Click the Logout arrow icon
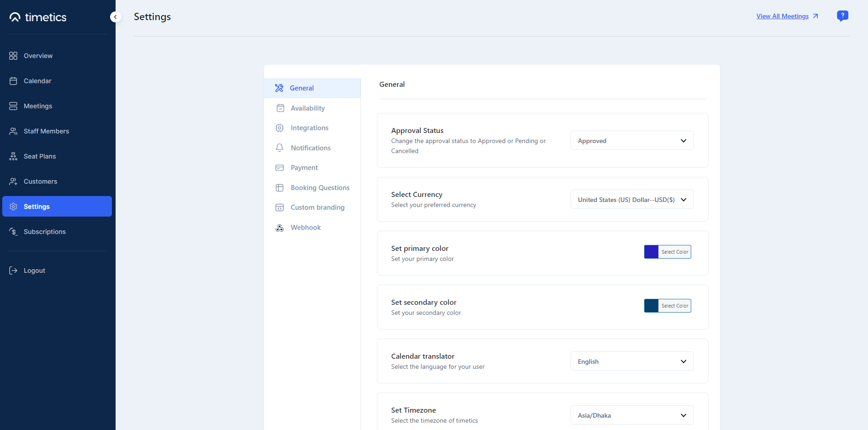Viewport: 868px width, 430px height. pos(13,271)
